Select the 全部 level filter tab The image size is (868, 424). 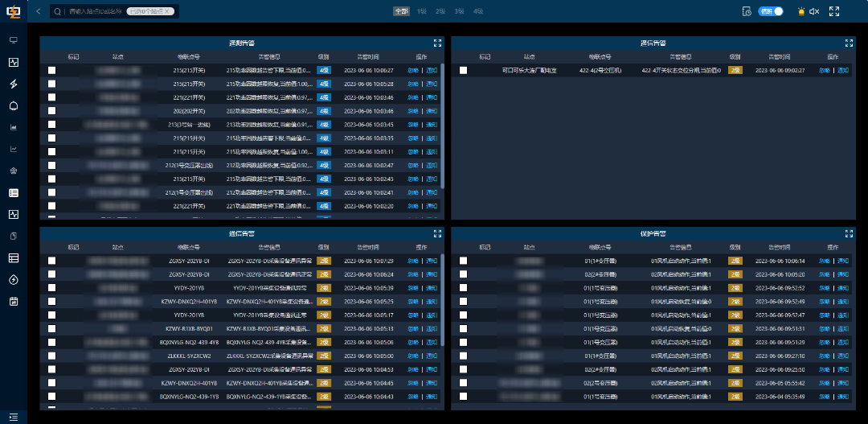coord(401,11)
